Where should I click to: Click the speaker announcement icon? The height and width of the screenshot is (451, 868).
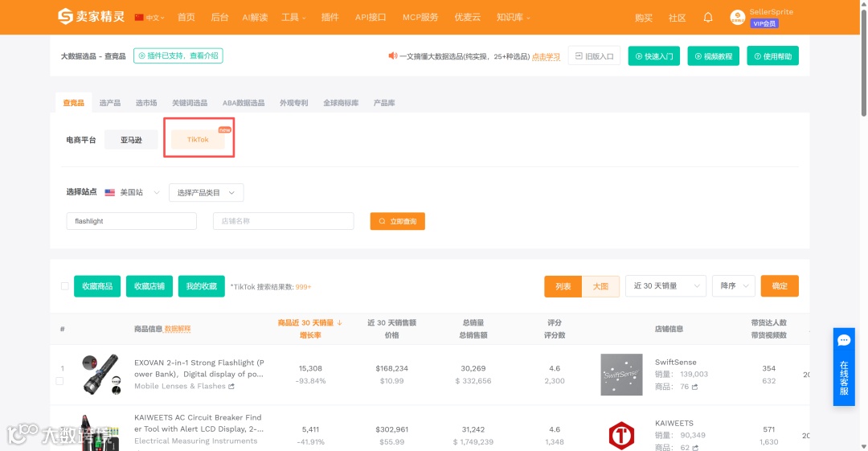pos(392,56)
